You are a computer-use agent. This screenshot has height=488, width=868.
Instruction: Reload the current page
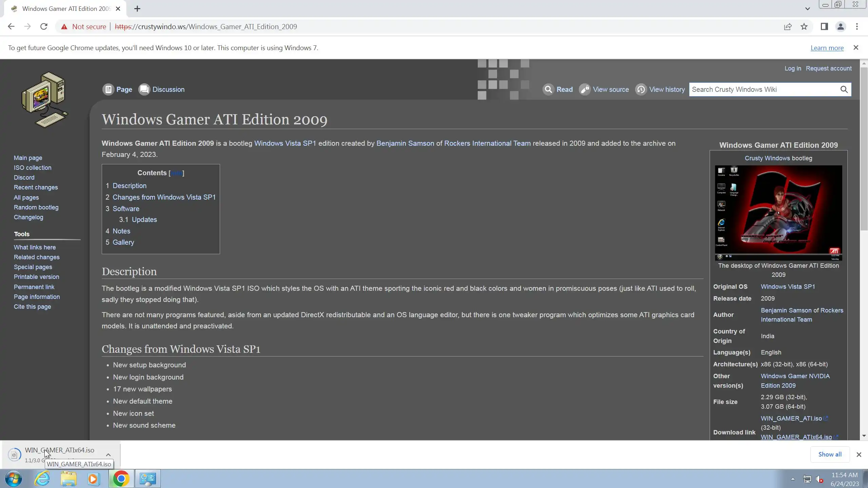[44, 26]
